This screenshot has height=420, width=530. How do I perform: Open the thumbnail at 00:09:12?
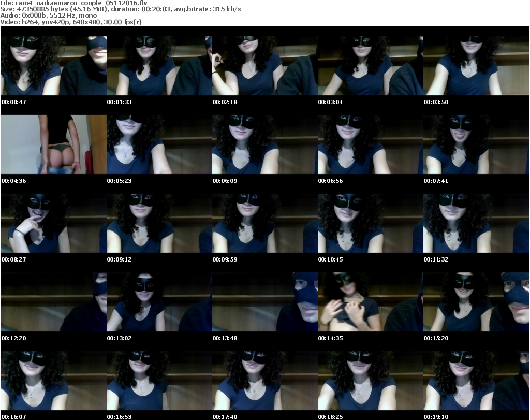159,223
